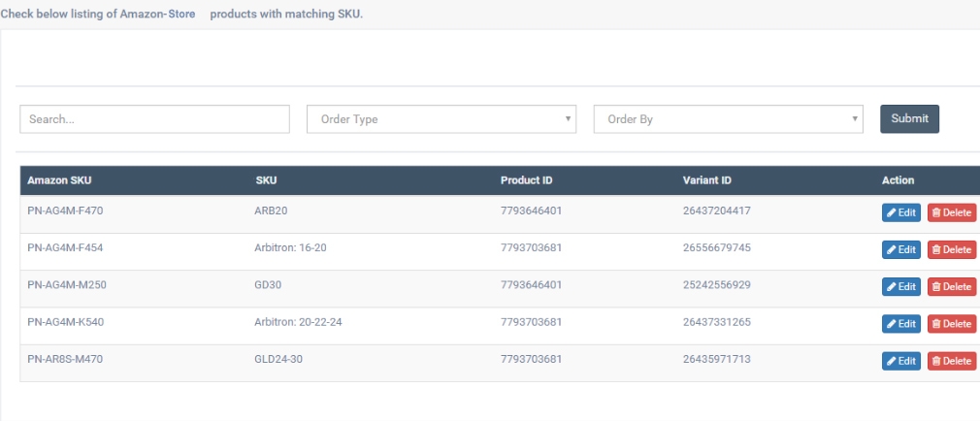980x421 pixels.
Task: Delete the PN-AG4M-F454 row
Action: click(952, 249)
